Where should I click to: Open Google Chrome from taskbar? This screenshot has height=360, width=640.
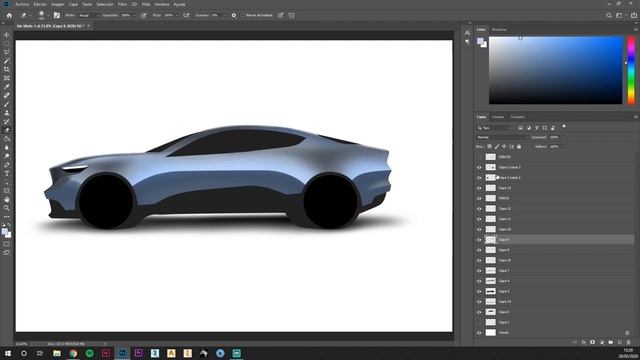coord(73,353)
